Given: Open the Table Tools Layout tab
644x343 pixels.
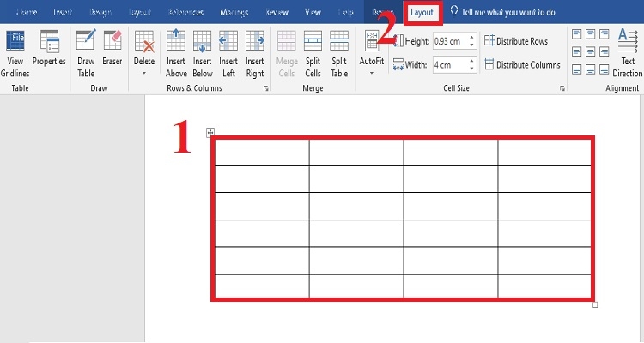Looking at the screenshot, I should tap(422, 13).
